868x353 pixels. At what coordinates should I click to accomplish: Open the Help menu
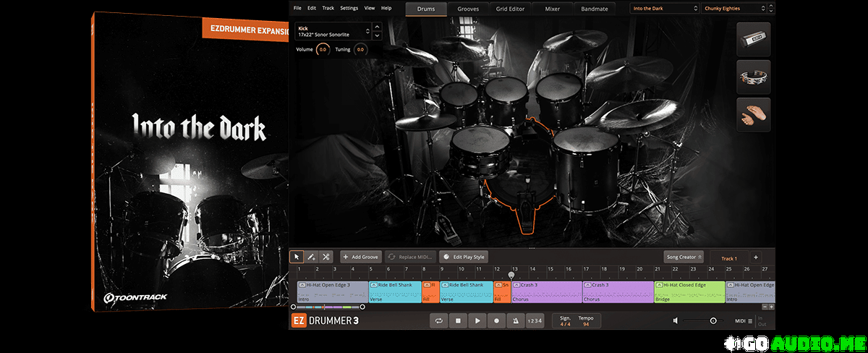(386, 8)
